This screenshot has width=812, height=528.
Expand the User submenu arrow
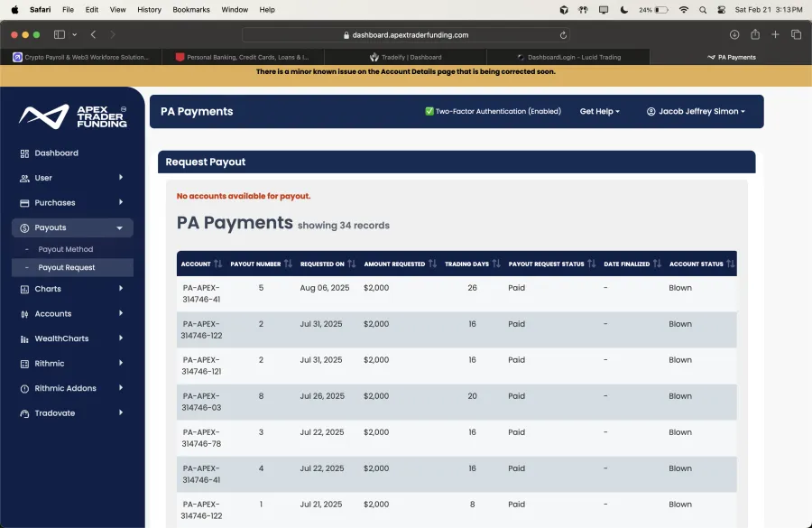point(121,177)
